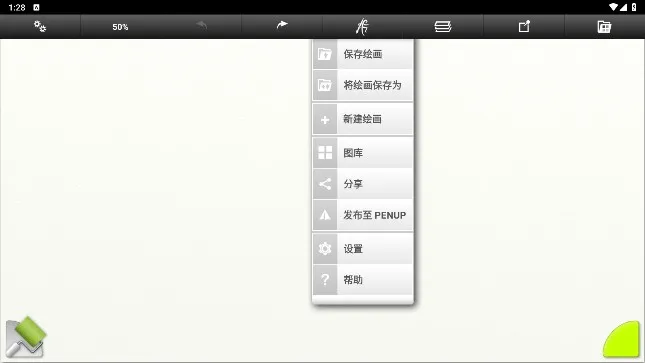Toggle the ArtFlow logo menu button
Viewport: 645px width, 363px height.
(362, 27)
